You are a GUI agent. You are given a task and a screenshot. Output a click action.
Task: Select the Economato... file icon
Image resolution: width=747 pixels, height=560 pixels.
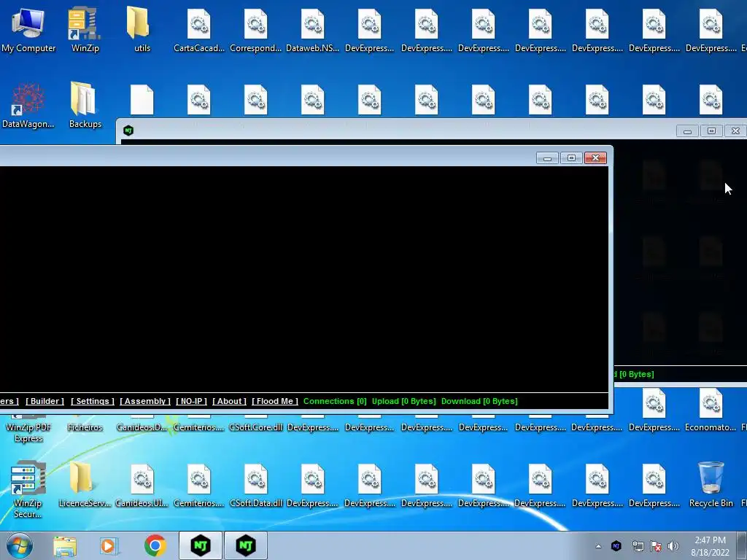pyautogui.click(x=711, y=410)
